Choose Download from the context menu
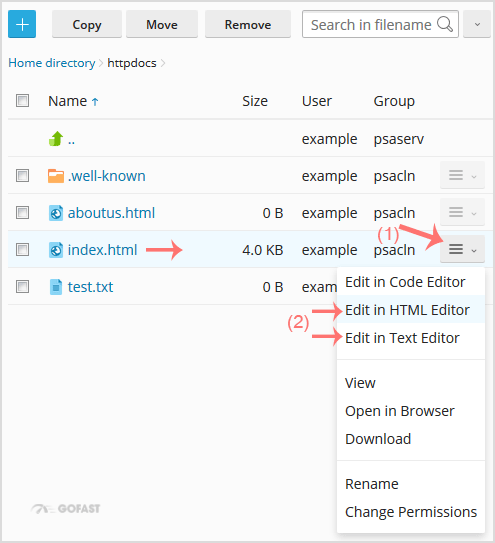 378,439
